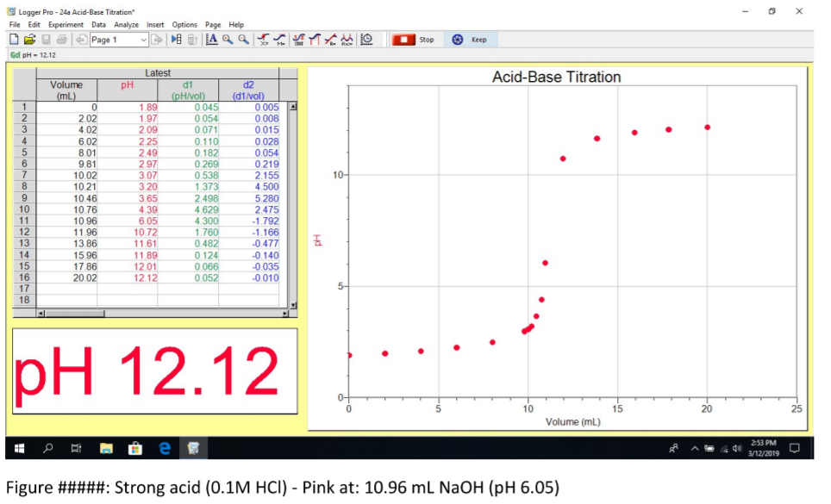Image resolution: width=831 pixels, height=504 pixels.
Task: Activate the Tangent tool
Action: click(279, 39)
